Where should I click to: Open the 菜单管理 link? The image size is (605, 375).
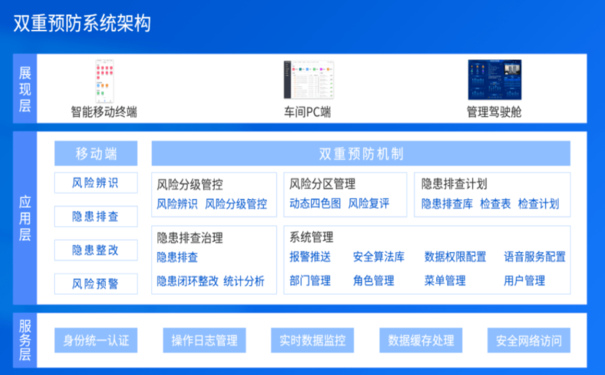pyautogui.click(x=445, y=280)
